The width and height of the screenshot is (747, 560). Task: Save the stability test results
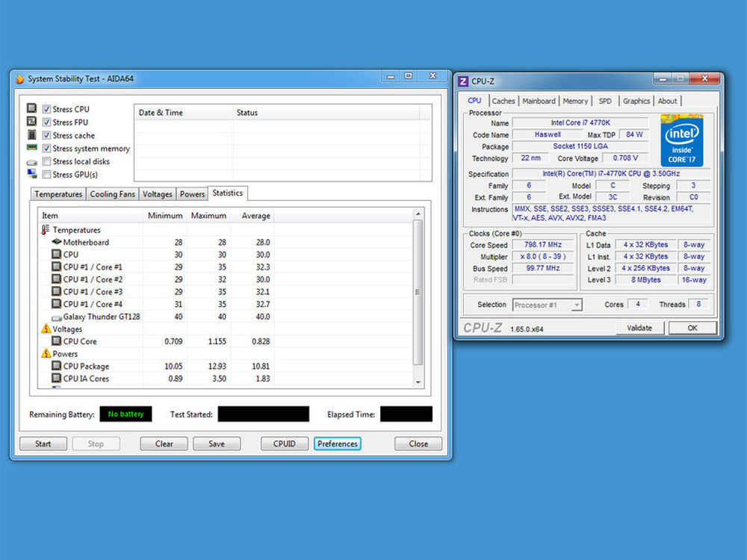(x=217, y=444)
